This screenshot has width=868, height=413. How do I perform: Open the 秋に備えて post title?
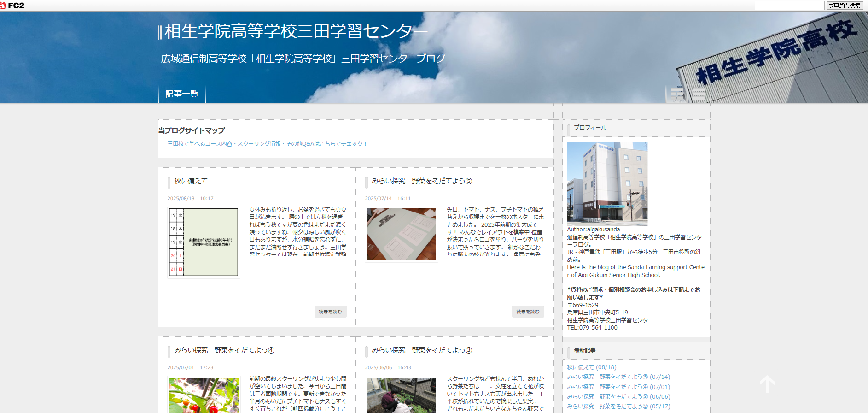tap(191, 181)
